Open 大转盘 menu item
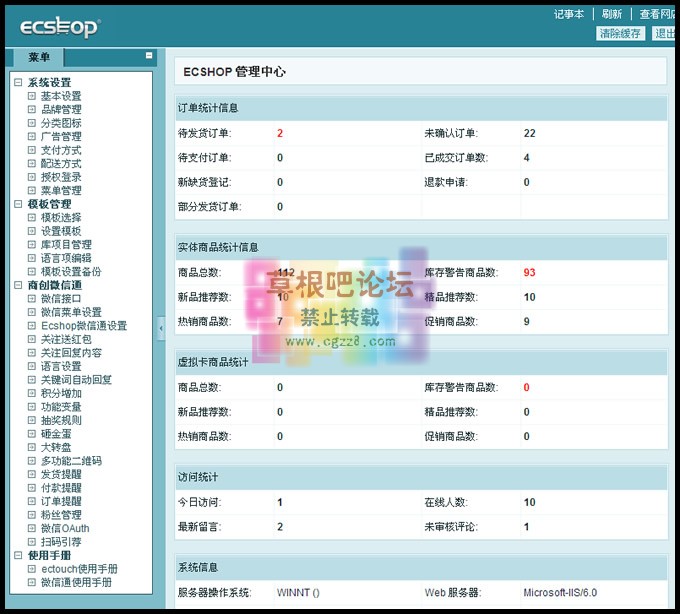The width and height of the screenshot is (680, 614). click(x=56, y=447)
